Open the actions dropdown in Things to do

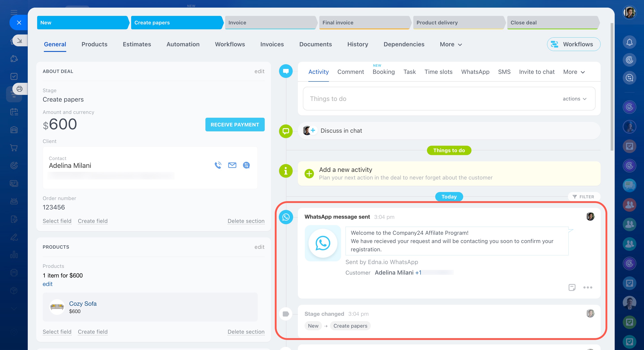[574, 99]
